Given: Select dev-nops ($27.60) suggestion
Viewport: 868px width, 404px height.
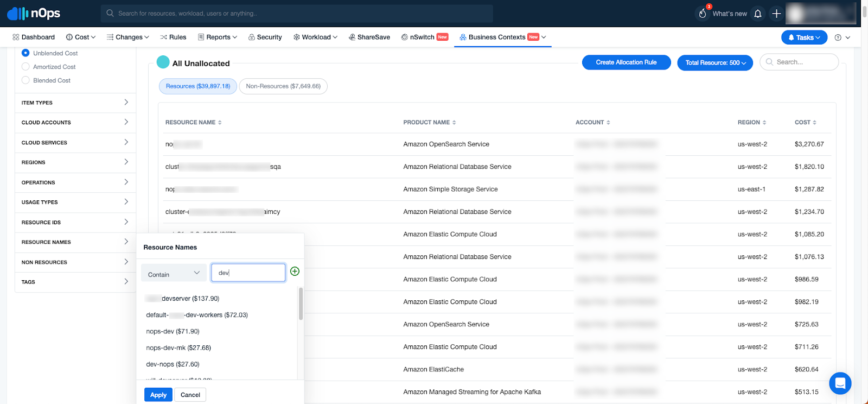Looking at the screenshot, I should [173, 364].
